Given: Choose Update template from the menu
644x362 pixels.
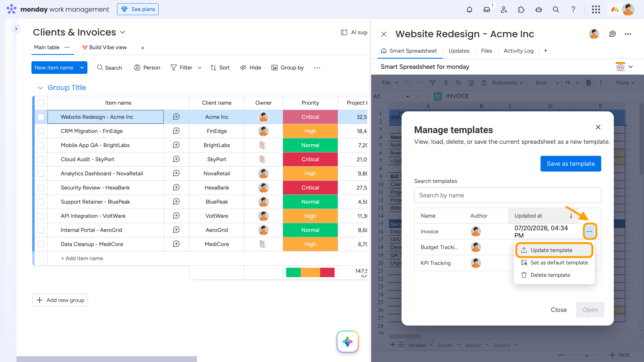Looking at the screenshot, I should (x=554, y=250).
